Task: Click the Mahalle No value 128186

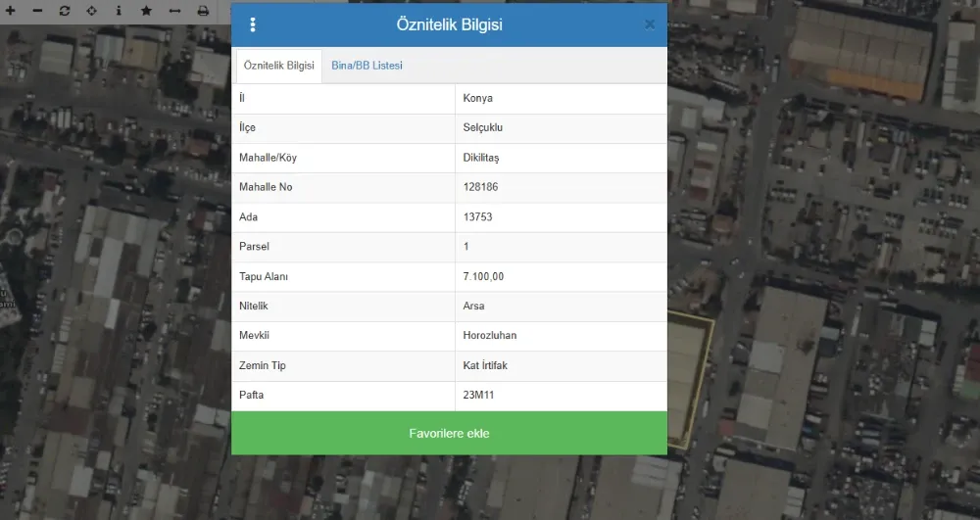Action: tap(480, 187)
